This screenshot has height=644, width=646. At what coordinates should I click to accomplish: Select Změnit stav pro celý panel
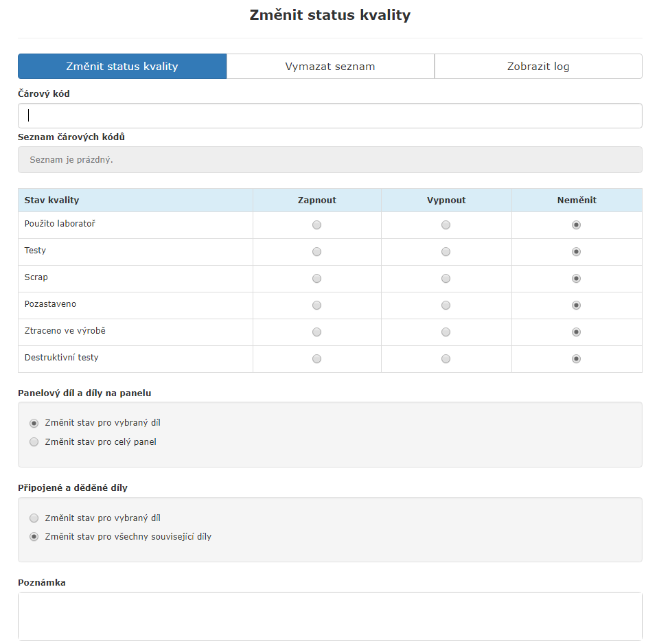click(x=34, y=442)
